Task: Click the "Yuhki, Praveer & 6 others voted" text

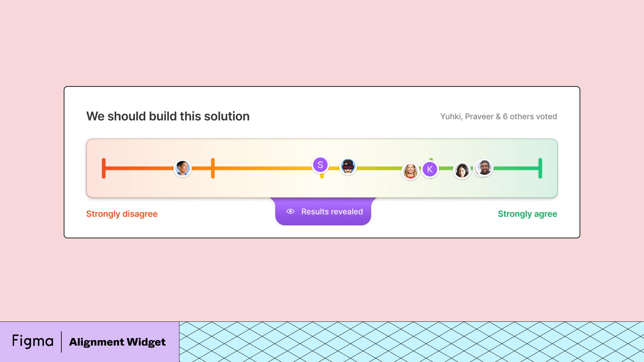Action: click(498, 117)
